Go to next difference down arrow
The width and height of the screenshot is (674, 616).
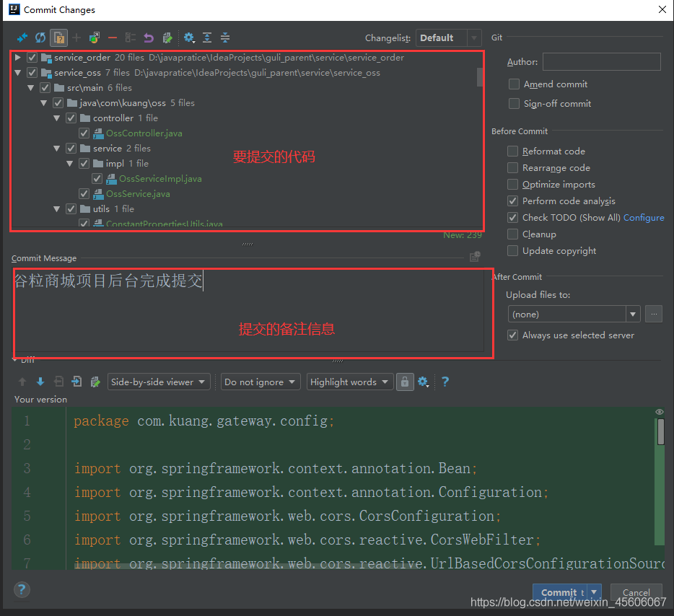pyautogui.click(x=40, y=382)
